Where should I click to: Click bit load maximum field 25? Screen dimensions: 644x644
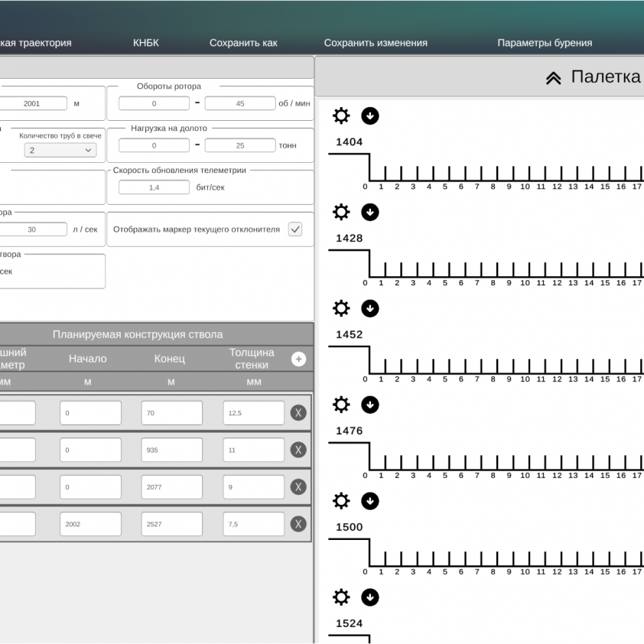(x=240, y=145)
